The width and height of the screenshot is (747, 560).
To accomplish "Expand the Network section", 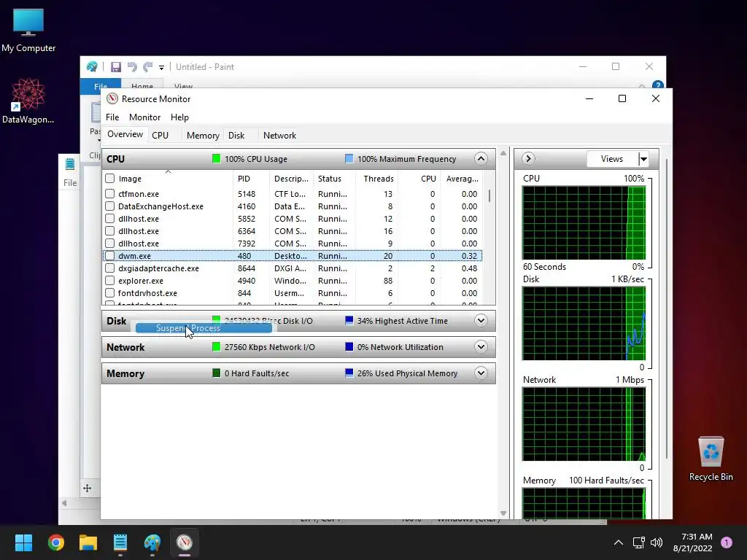I will click(481, 346).
